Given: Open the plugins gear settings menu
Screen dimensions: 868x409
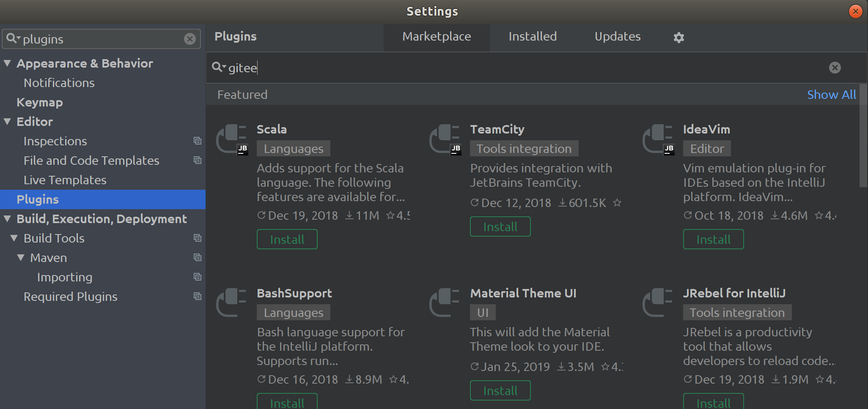Looking at the screenshot, I should coord(678,37).
